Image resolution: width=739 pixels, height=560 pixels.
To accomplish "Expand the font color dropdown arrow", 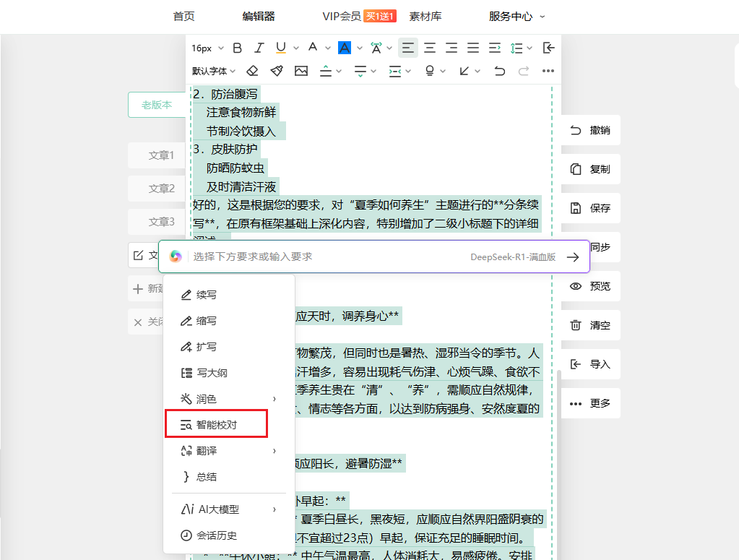I will (328, 48).
